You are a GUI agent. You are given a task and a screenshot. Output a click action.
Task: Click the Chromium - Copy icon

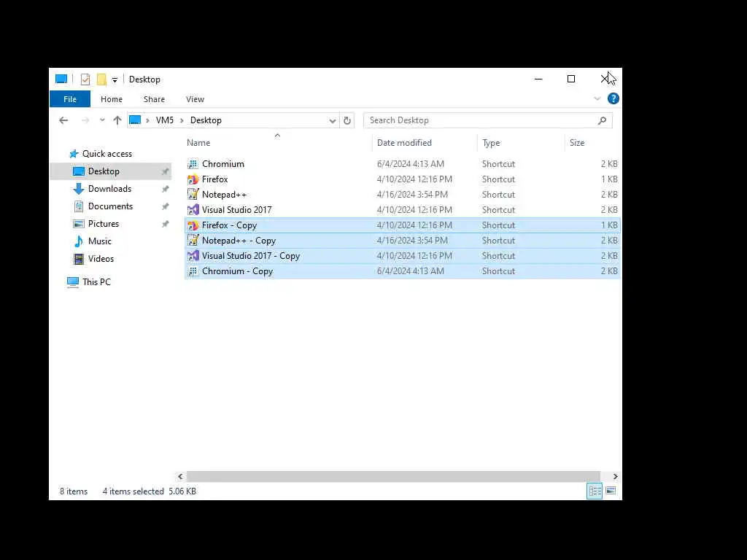(x=193, y=271)
